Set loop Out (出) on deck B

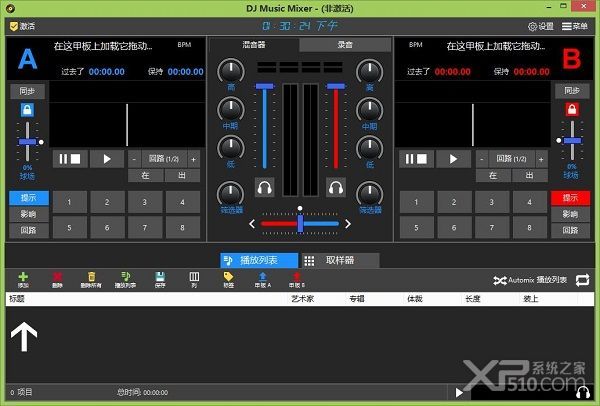[x=530, y=176]
